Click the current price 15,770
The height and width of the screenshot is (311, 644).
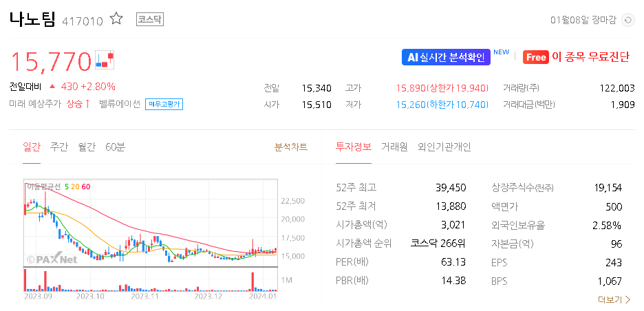click(x=50, y=61)
